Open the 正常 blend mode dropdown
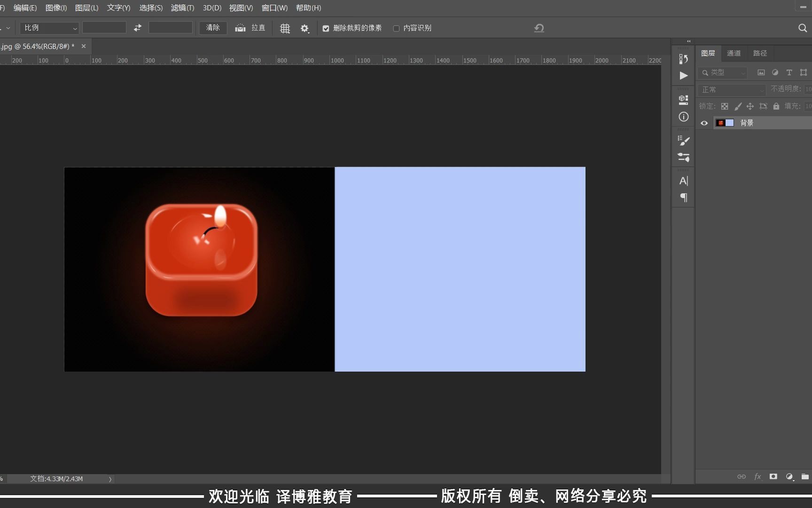 [732, 89]
